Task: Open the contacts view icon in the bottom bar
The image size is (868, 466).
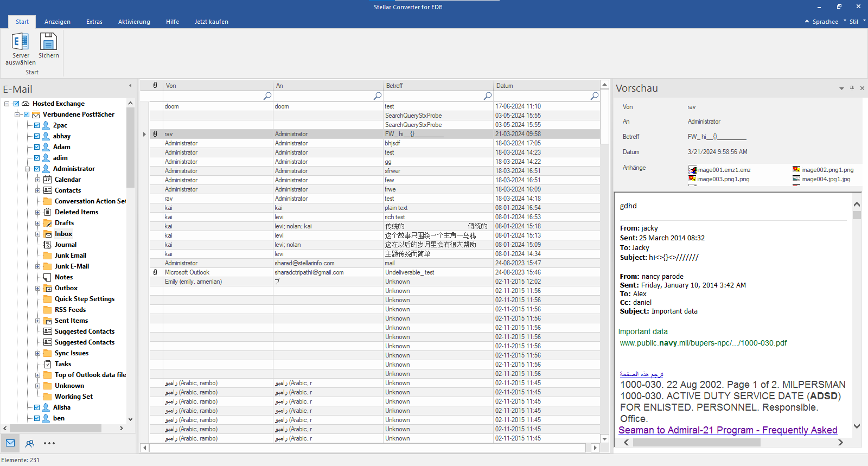Action: [30, 443]
